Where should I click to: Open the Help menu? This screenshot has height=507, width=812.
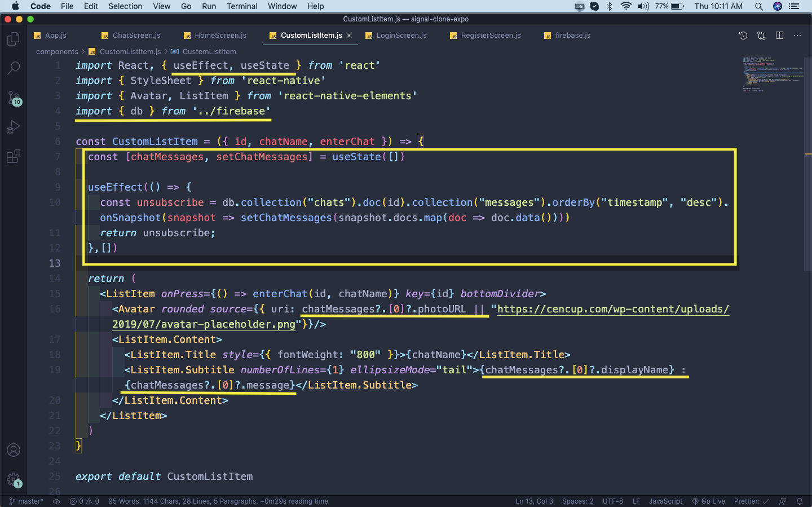(315, 6)
